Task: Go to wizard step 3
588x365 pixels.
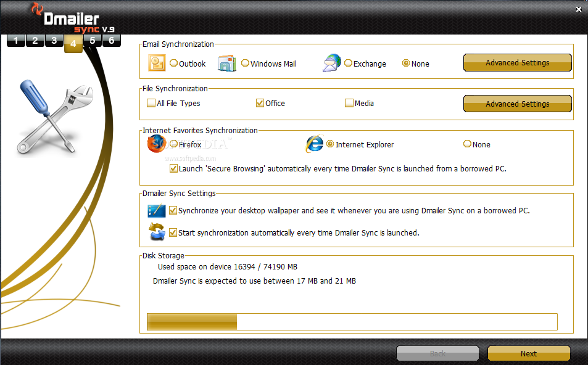Action: pyautogui.click(x=54, y=41)
